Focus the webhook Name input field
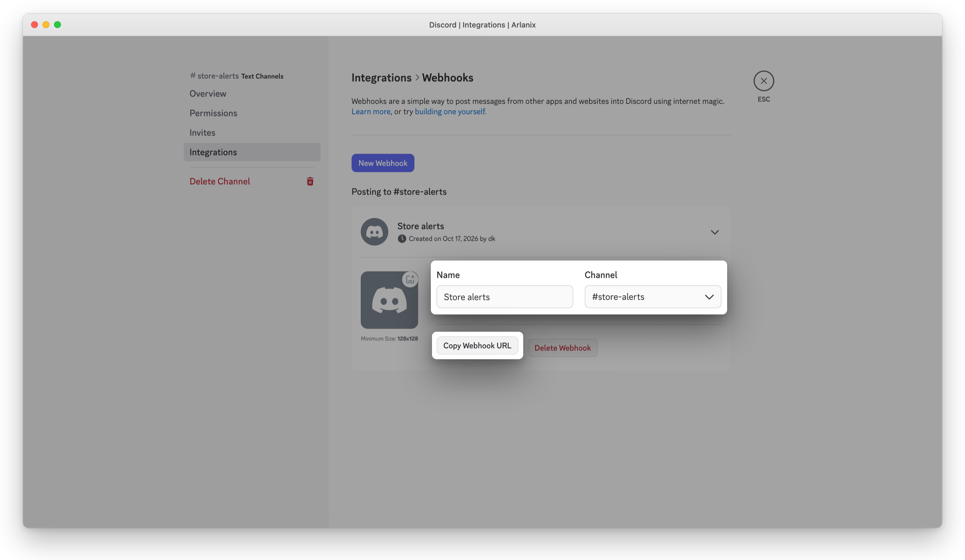This screenshot has width=965, height=560. [504, 297]
